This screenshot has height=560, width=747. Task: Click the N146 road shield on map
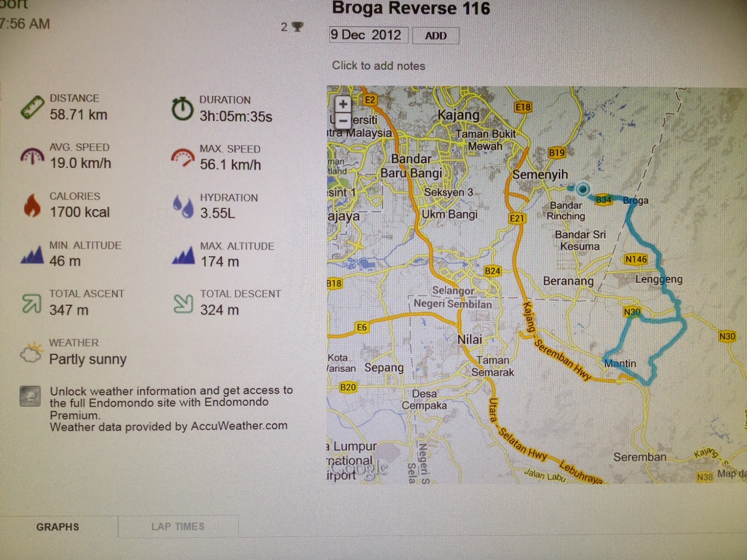click(x=636, y=259)
